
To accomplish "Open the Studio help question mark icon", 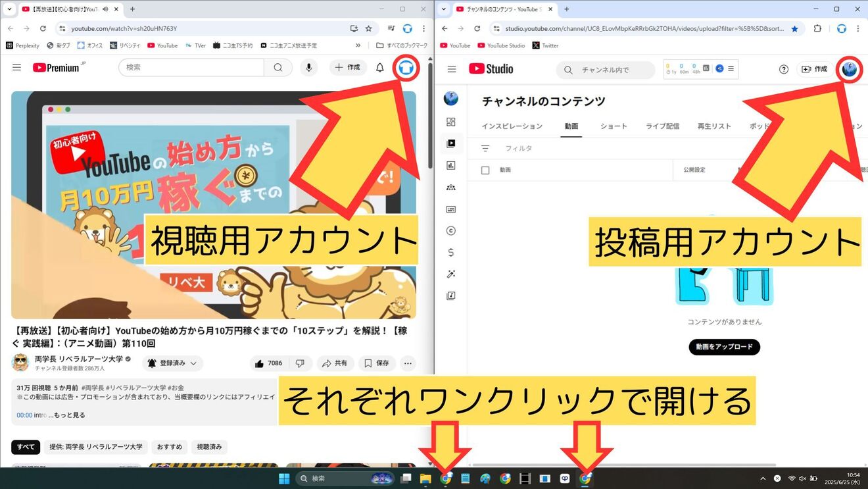I will click(783, 69).
